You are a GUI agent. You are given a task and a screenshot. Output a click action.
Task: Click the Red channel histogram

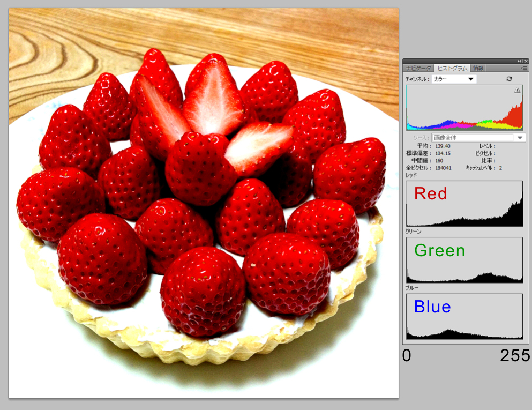coord(464,204)
